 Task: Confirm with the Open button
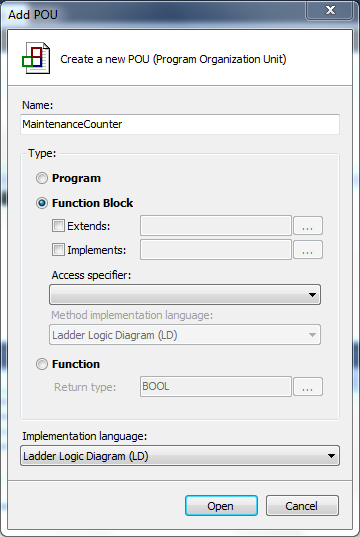[x=221, y=505]
